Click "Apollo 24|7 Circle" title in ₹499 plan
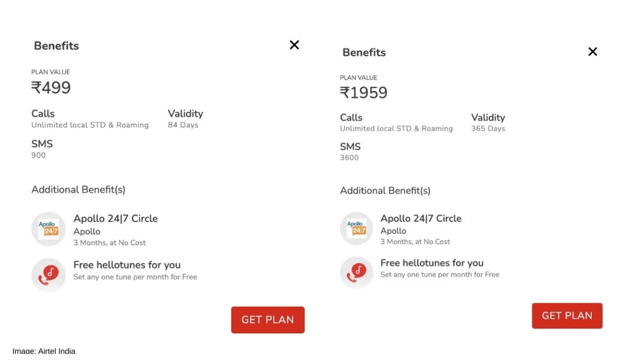Viewport: 644px width, 361px height. (x=116, y=219)
